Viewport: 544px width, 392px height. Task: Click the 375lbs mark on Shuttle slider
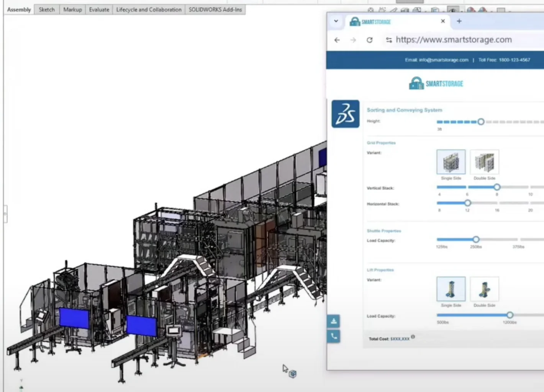coord(518,247)
